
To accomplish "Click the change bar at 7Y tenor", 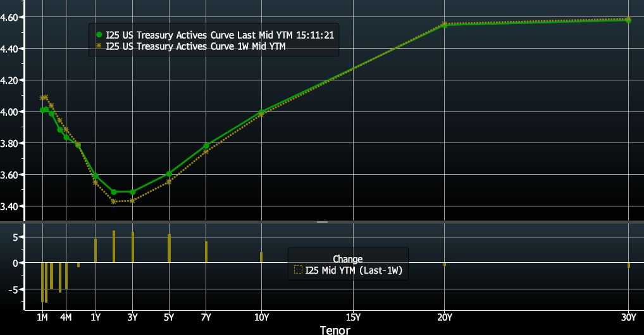I will [206, 251].
